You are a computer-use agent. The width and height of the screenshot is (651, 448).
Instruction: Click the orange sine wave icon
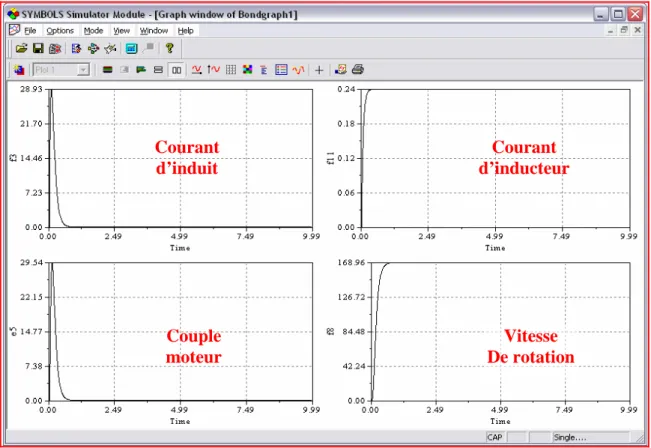[x=298, y=70]
